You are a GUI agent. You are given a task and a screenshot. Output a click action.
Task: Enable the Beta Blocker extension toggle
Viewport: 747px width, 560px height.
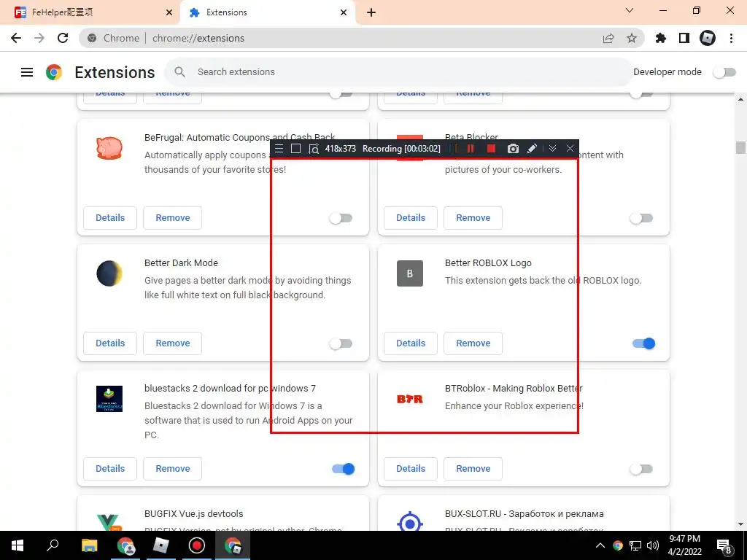641,218
